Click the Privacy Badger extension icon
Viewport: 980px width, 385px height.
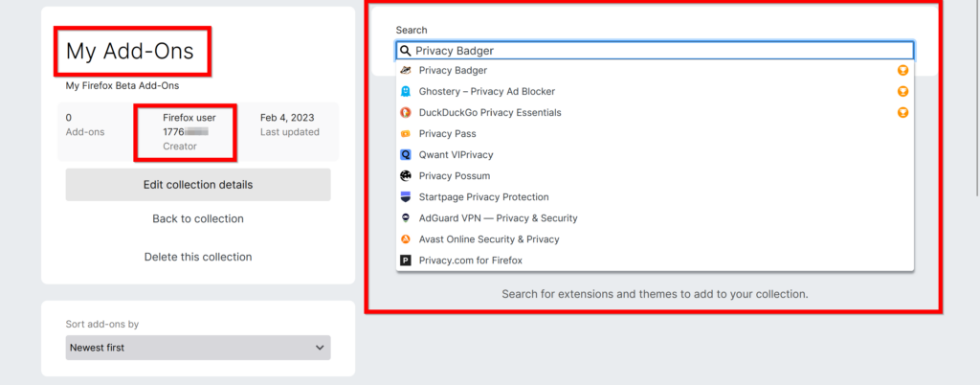[x=406, y=71]
